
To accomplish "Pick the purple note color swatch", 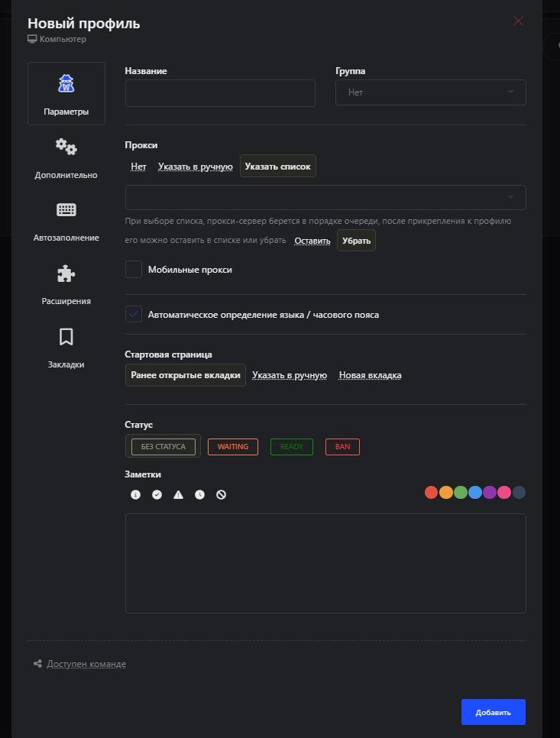I will point(490,493).
